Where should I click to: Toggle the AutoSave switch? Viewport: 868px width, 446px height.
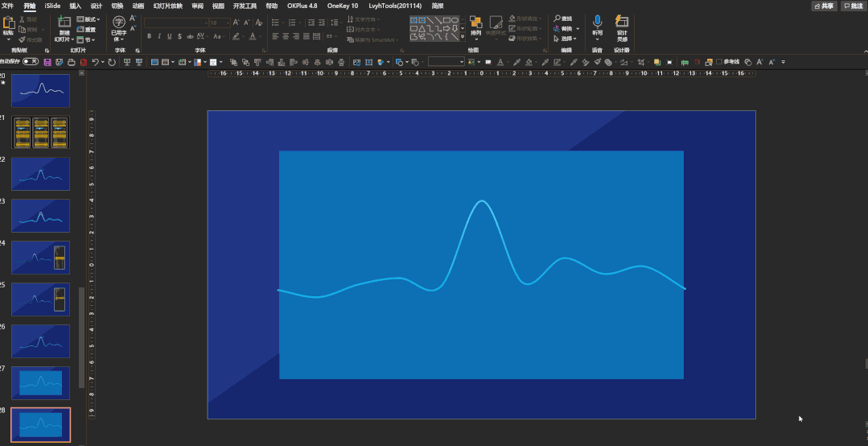pyautogui.click(x=31, y=61)
